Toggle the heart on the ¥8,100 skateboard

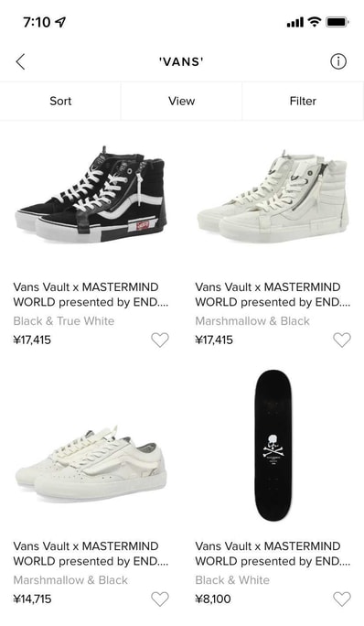(342, 599)
